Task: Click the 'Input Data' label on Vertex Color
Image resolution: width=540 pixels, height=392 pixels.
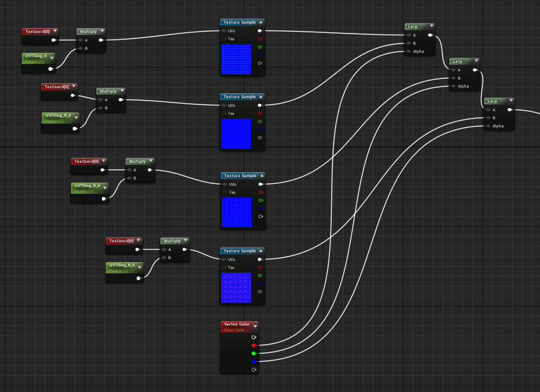Action: click(x=234, y=330)
